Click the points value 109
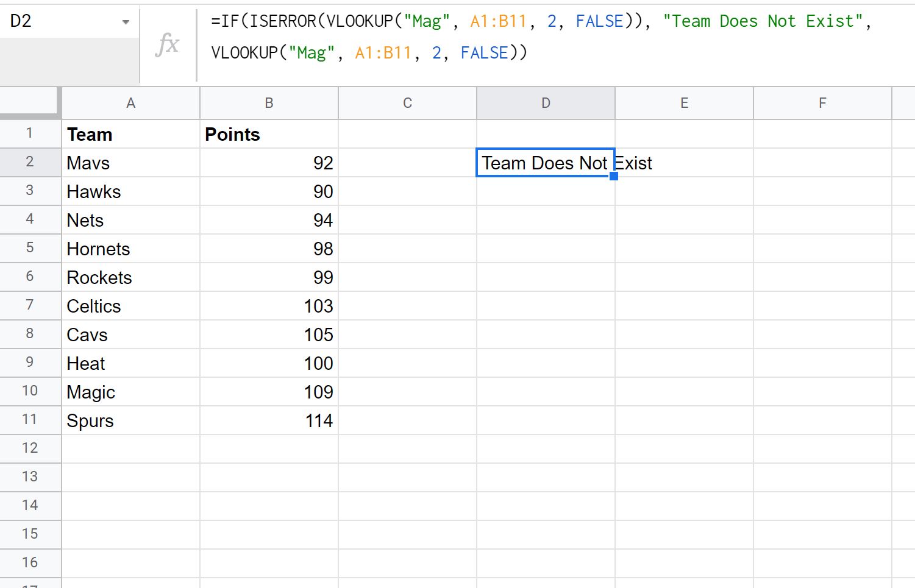The width and height of the screenshot is (915, 588). 269,392
